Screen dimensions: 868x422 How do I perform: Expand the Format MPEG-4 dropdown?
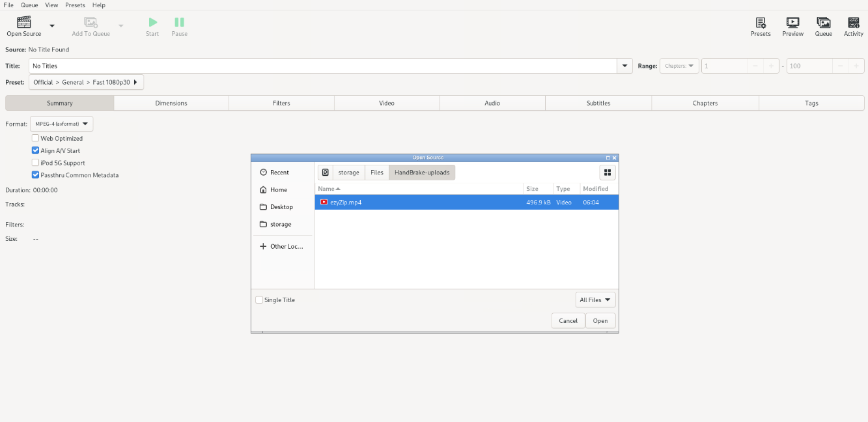(62, 124)
